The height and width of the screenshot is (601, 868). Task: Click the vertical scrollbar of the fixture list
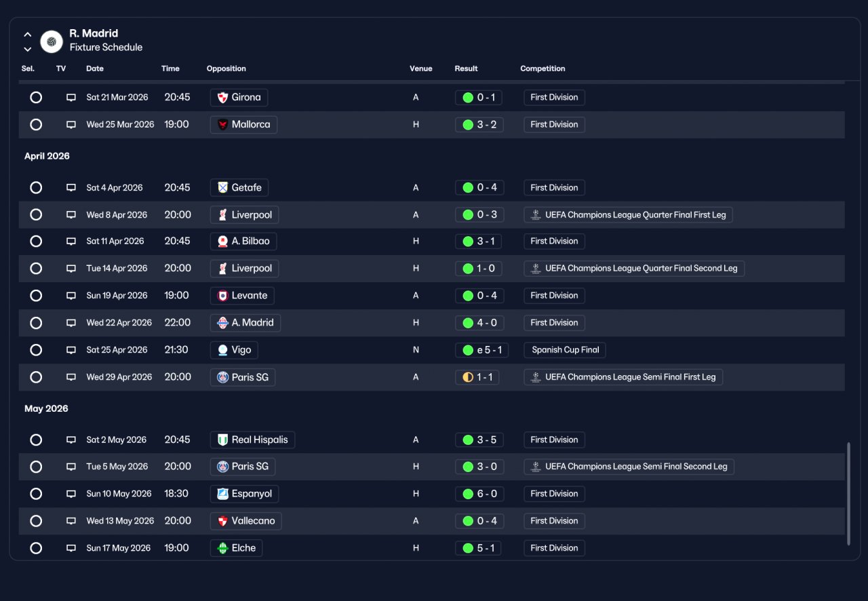pos(848,493)
